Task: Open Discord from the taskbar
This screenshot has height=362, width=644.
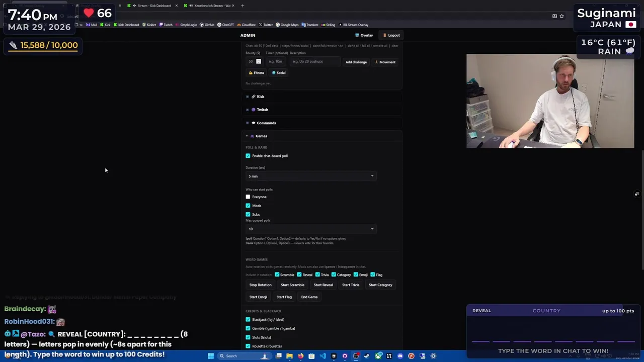Action: (400, 356)
